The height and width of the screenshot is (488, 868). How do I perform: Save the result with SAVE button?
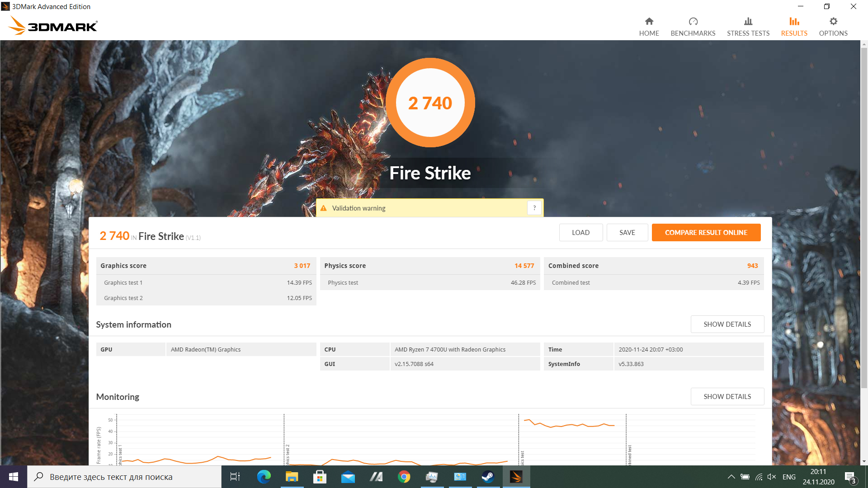[627, 233]
